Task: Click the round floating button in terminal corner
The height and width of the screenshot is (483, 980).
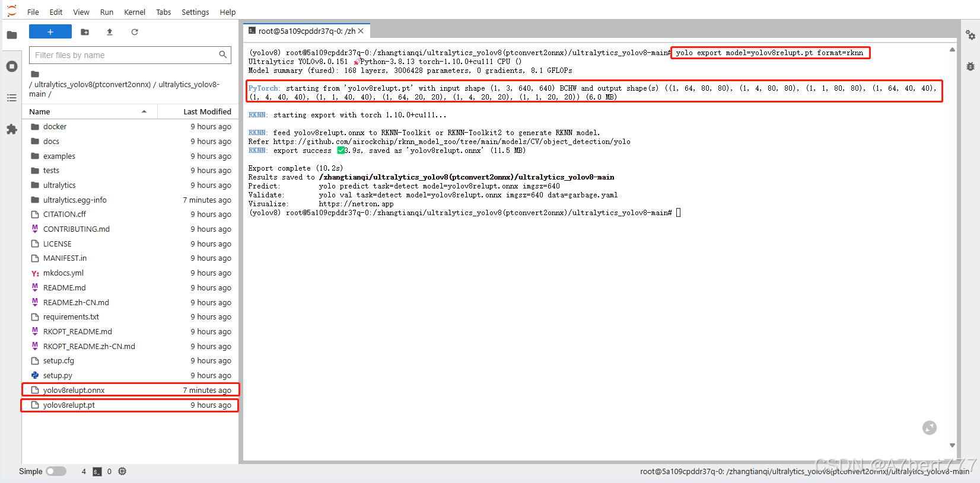Action: 930,428
